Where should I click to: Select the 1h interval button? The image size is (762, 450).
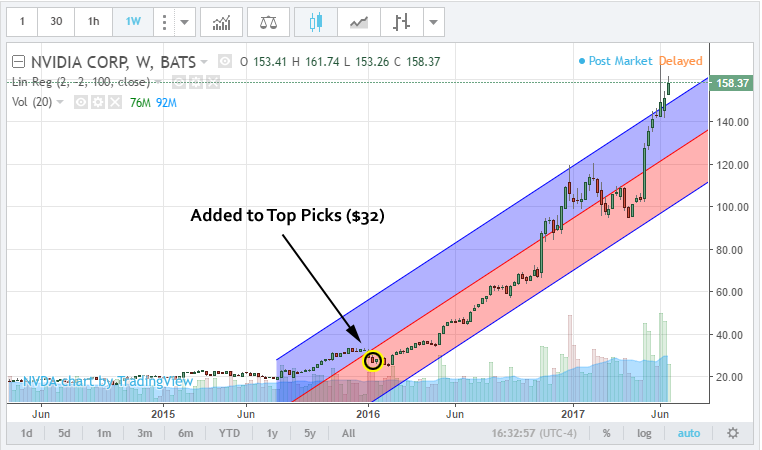click(93, 22)
